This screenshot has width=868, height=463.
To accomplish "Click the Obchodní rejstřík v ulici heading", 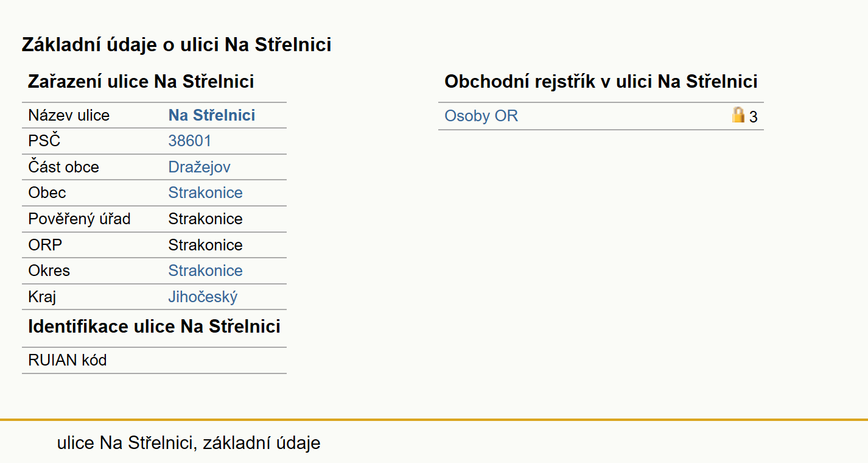I will tap(601, 82).
